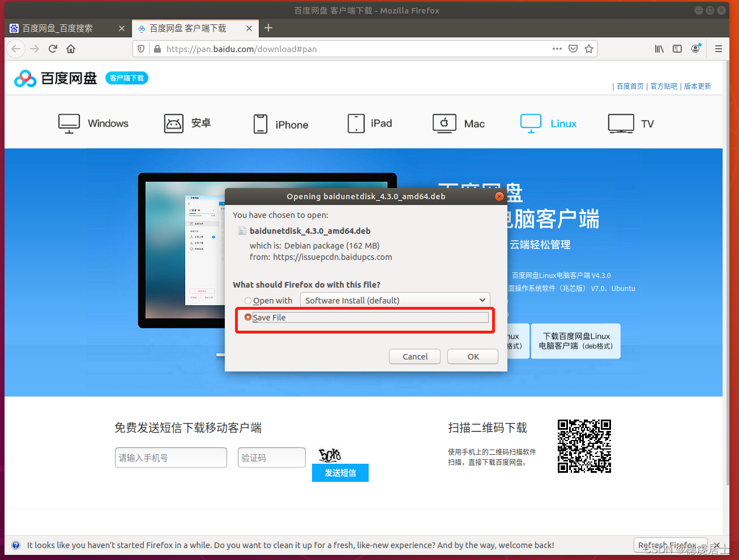
Task: Focus the 请输入手机号 phone field
Action: pyautogui.click(x=171, y=458)
